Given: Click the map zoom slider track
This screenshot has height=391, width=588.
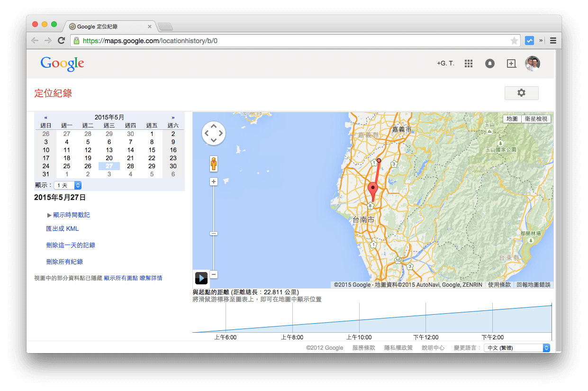Looking at the screenshot, I should [x=213, y=209].
